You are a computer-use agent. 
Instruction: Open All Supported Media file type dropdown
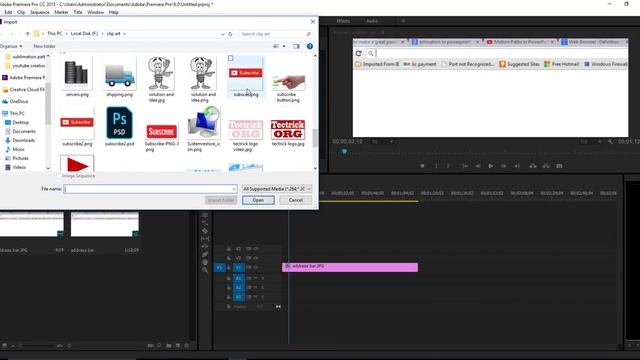point(276,189)
